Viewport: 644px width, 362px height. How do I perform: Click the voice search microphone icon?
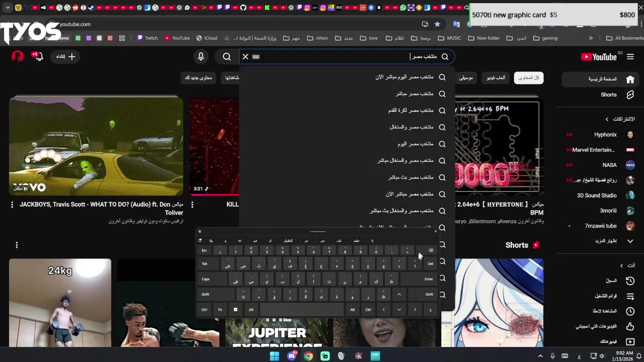pyautogui.click(x=201, y=57)
